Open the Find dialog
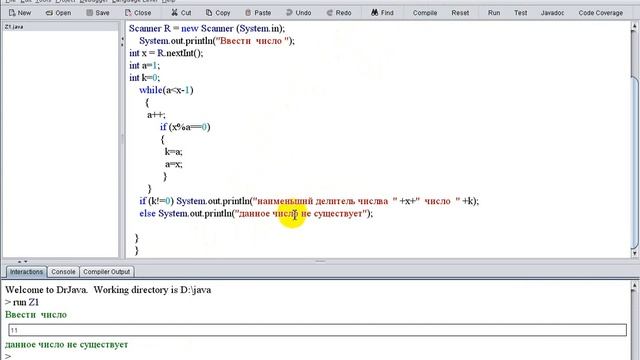 click(x=382, y=13)
